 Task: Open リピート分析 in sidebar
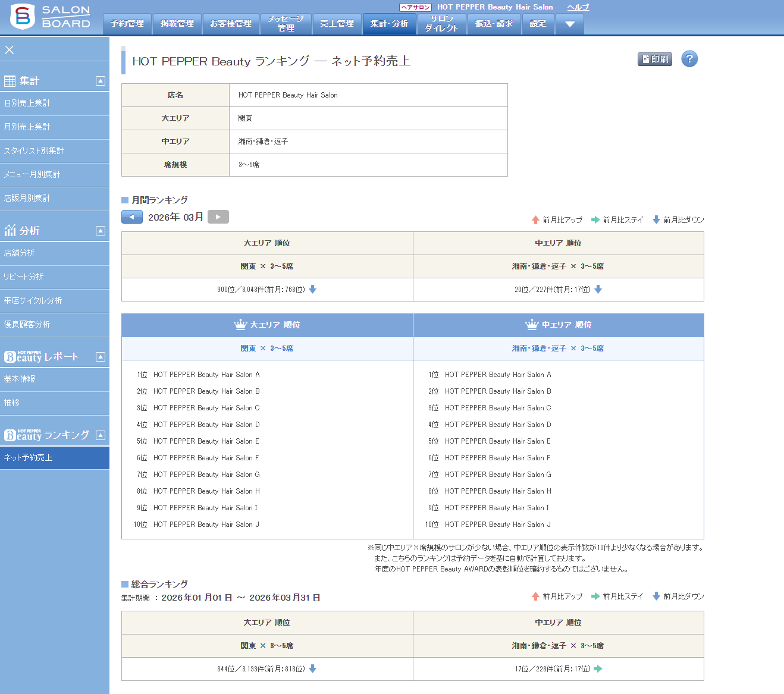click(55, 277)
